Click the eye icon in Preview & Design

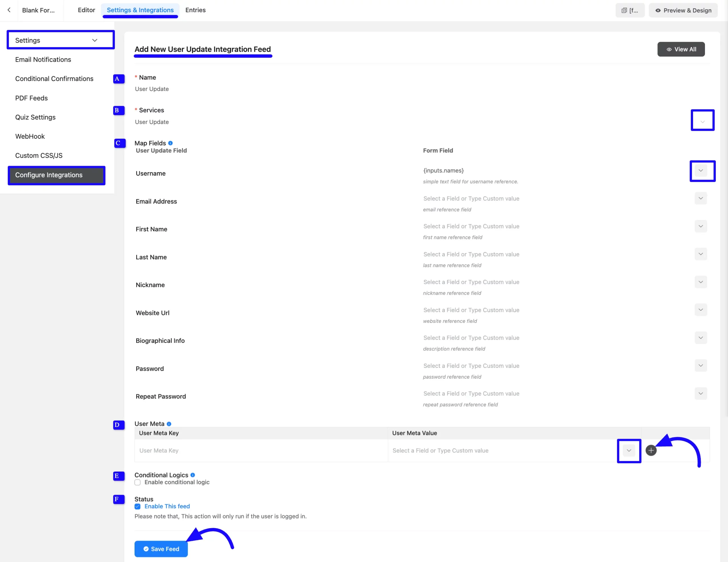[x=658, y=10]
